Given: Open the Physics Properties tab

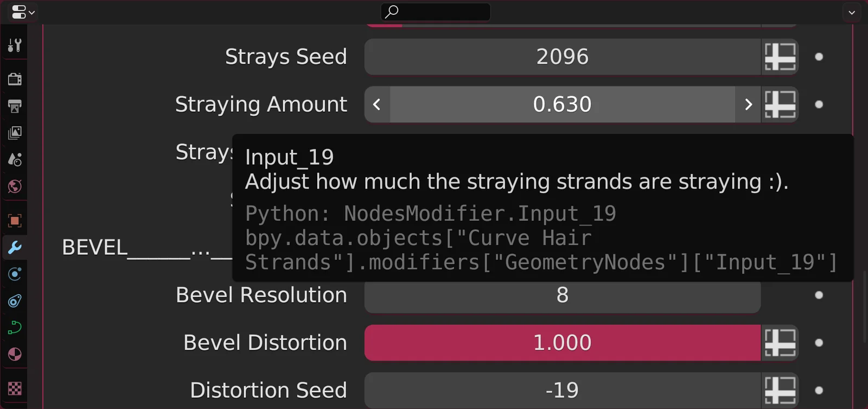Looking at the screenshot, I should [x=15, y=300].
